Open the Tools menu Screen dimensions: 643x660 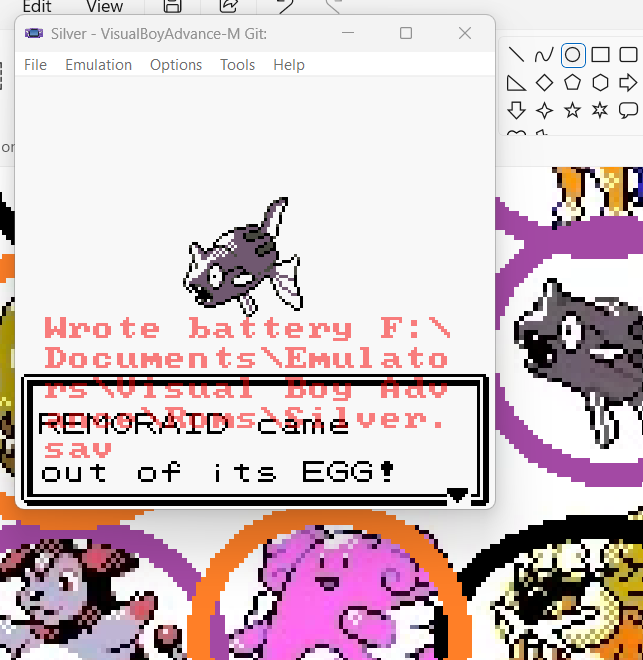pyautogui.click(x=237, y=65)
